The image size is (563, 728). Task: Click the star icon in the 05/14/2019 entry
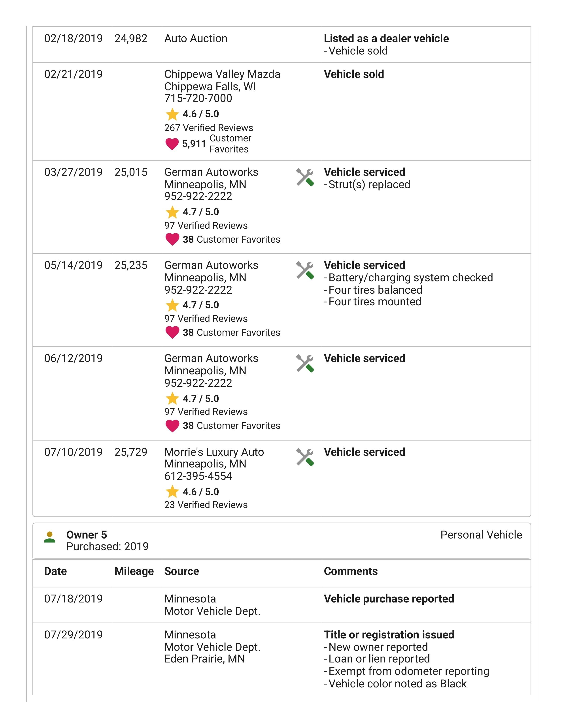(172, 305)
